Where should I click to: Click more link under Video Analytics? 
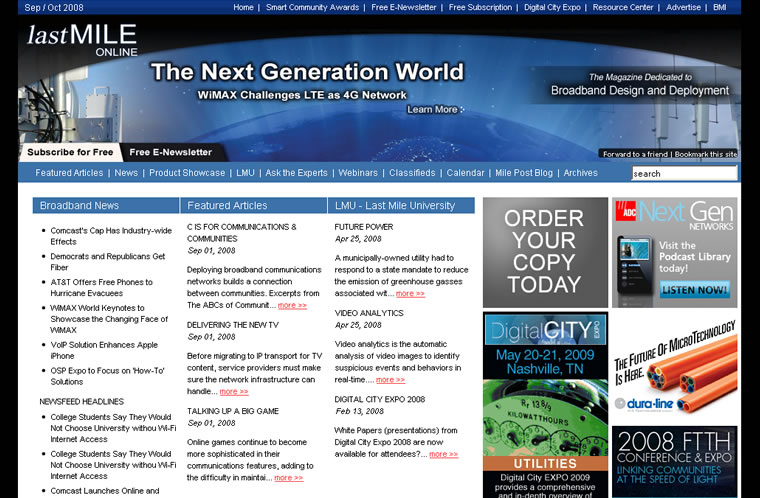[x=390, y=380]
